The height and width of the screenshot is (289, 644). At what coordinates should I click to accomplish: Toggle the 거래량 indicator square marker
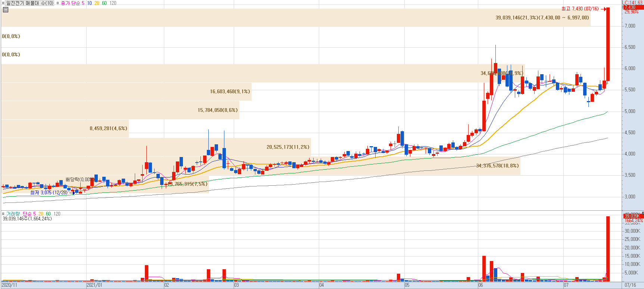pyautogui.click(x=3, y=214)
